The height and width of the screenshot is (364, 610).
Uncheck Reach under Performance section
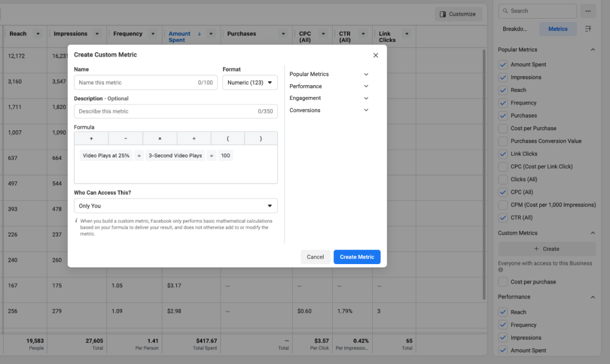coord(503,312)
